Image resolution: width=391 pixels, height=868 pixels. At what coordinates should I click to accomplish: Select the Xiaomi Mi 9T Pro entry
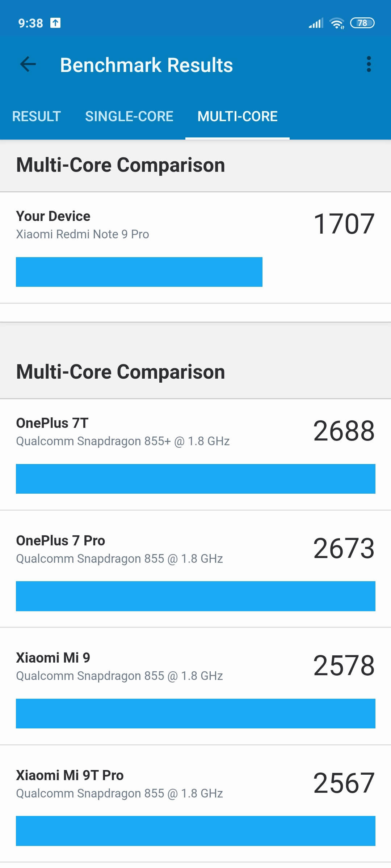pyautogui.click(x=195, y=804)
